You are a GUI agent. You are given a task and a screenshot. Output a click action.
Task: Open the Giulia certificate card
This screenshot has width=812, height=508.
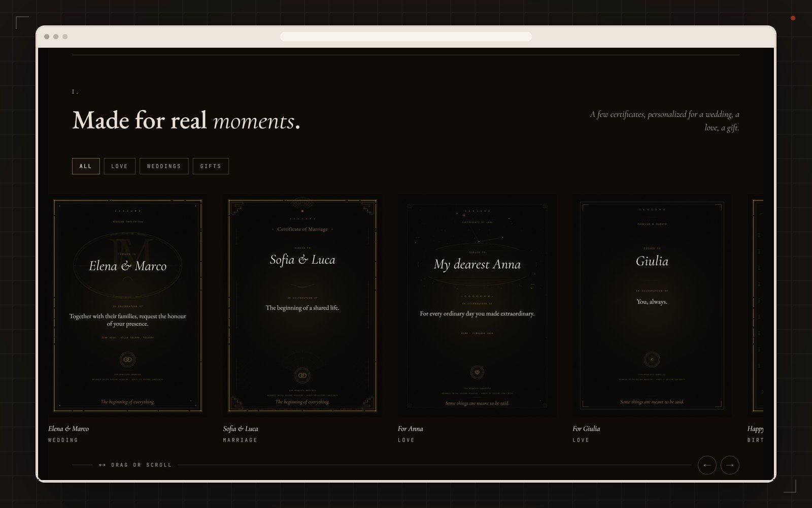pos(652,305)
